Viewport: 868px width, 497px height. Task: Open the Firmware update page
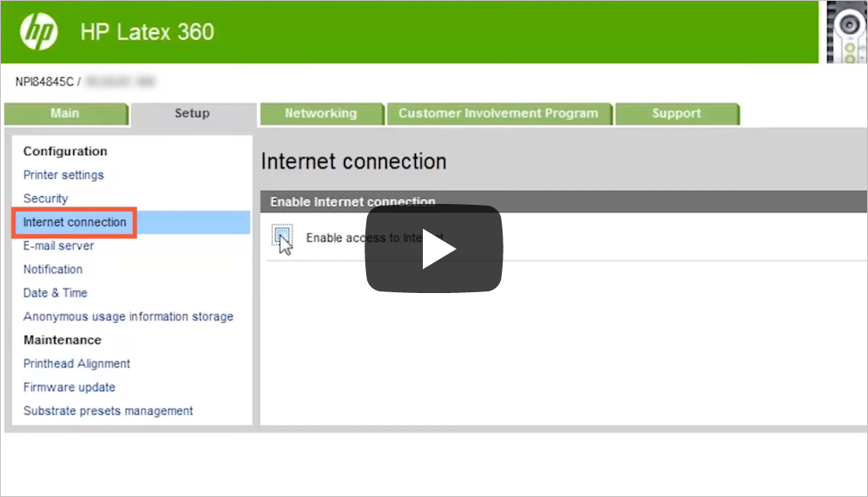[x=69, y=387]
